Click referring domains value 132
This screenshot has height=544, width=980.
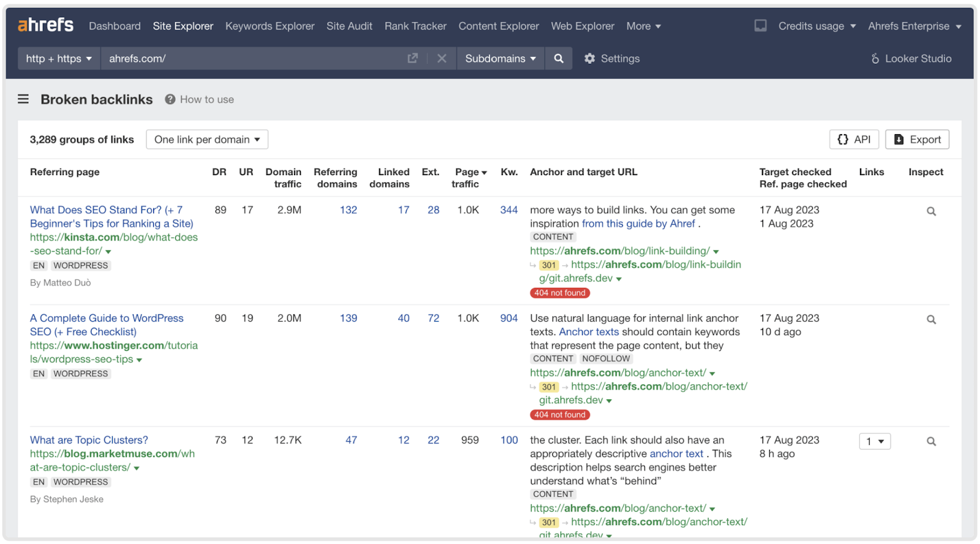[x=349, y=210]
